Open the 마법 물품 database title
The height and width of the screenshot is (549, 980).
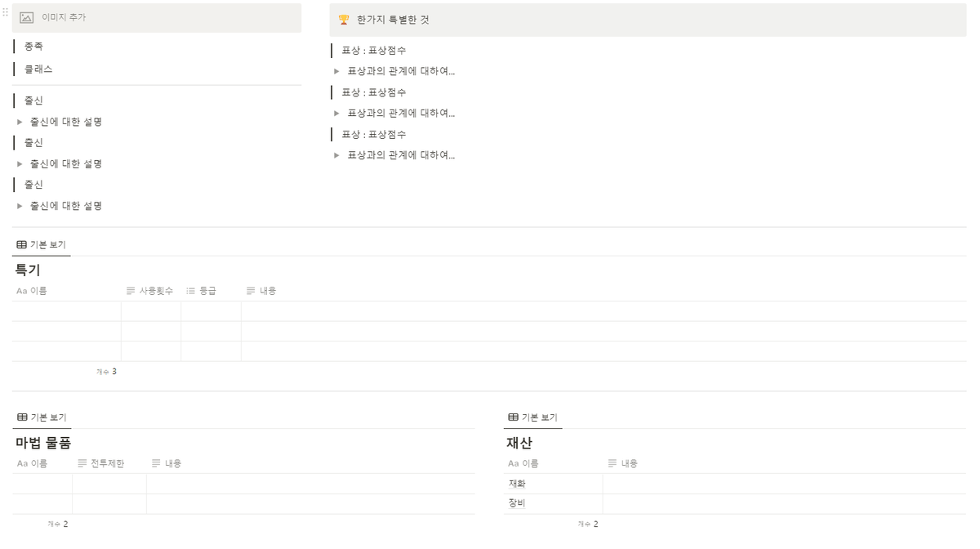43,443
